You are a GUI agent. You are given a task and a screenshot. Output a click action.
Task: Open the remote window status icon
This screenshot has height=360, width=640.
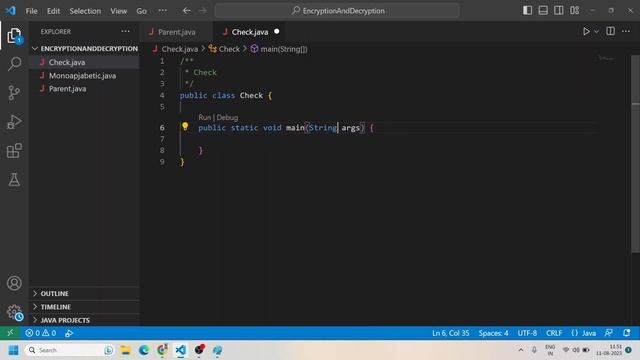[x=10, y=333]
